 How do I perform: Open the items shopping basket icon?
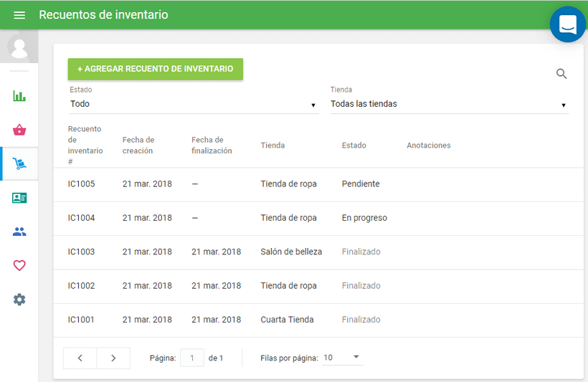[19, 130]
